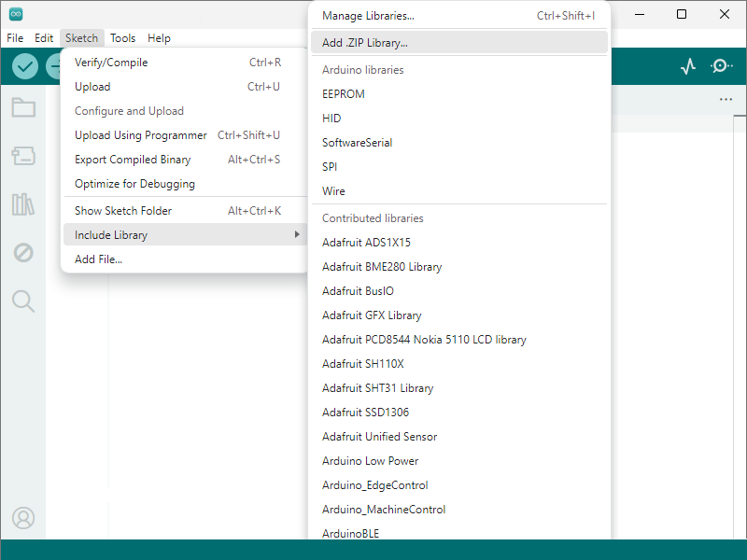Close the open Sketch menu
Screen dimensions: 747x560
coord(81,38)
